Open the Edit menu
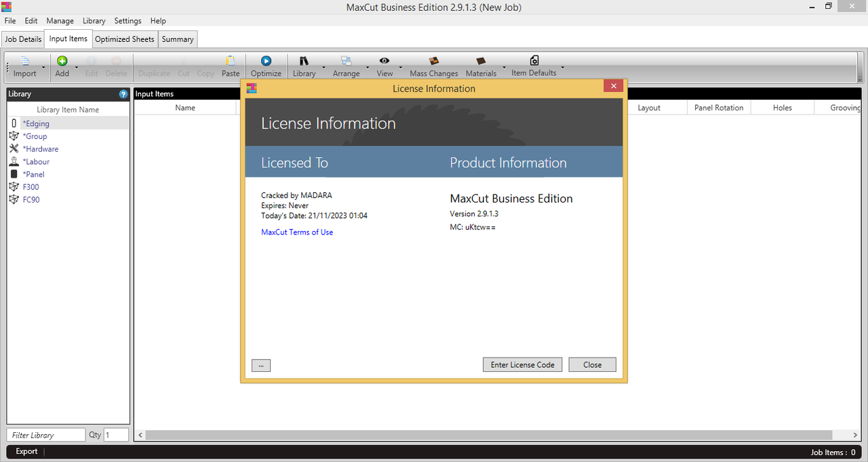The height and width of the screenshot is (462, 868). click(31, 21)
